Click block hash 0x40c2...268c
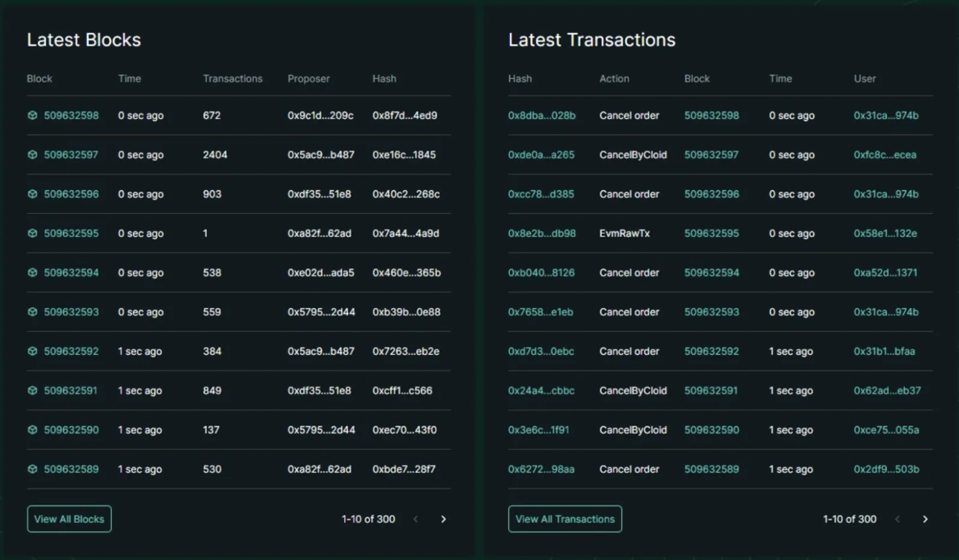 click(x=406, y=194)
